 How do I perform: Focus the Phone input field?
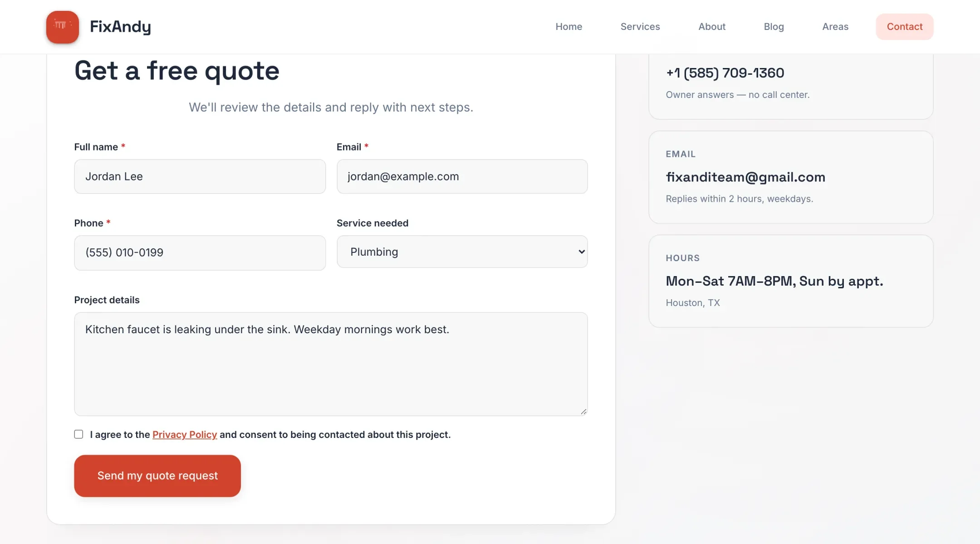pyautogui.click(x=200, y=253)
